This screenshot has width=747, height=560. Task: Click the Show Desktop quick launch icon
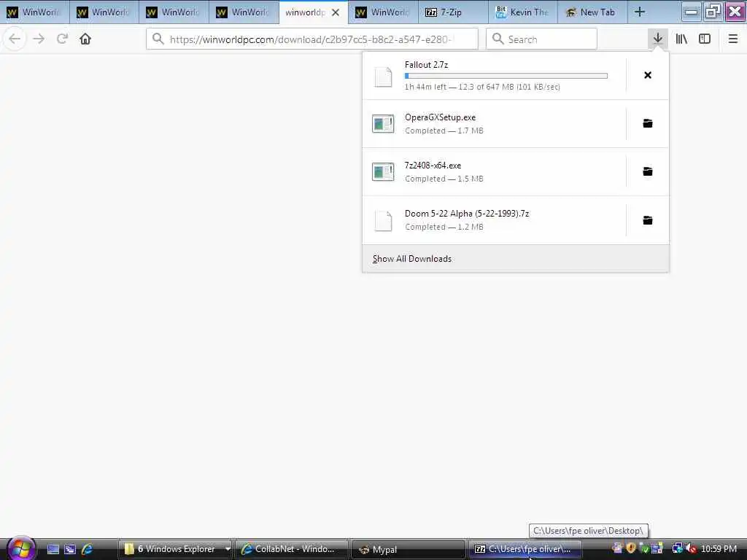tap(53, 550)
